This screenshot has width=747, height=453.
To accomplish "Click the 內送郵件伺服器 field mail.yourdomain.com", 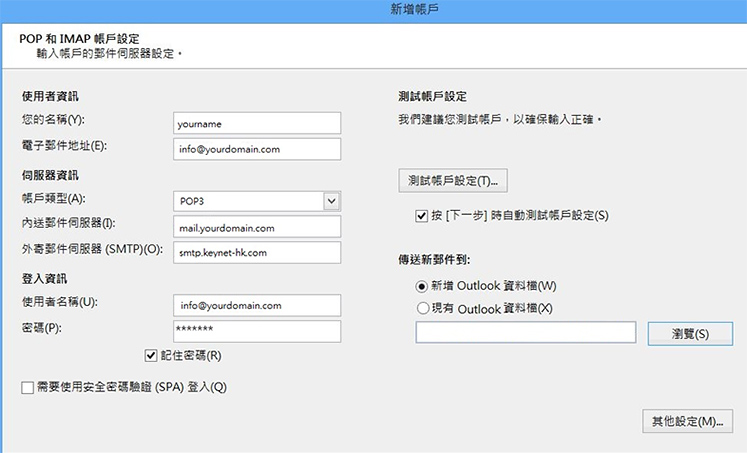I will point(256,227).
